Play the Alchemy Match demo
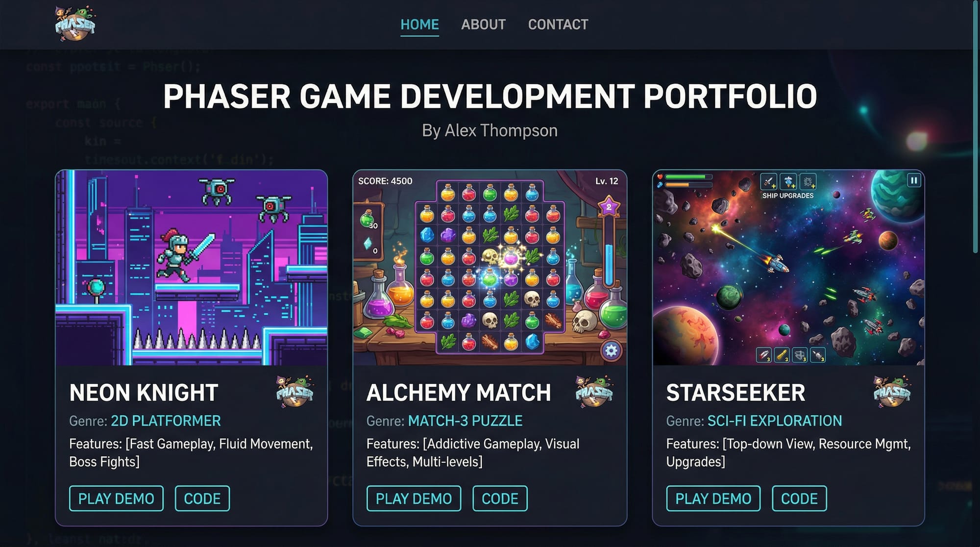This screenshot has height=547, width=980. point(414,498)
